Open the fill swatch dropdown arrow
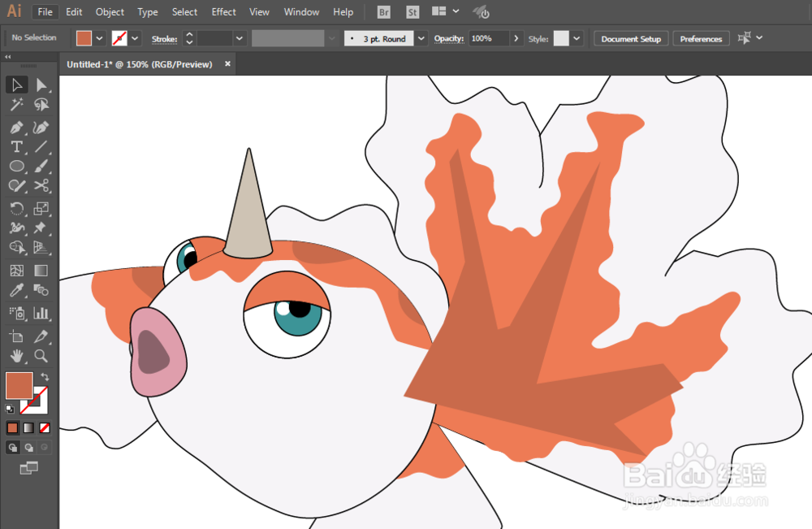 [x=99, y=38]
